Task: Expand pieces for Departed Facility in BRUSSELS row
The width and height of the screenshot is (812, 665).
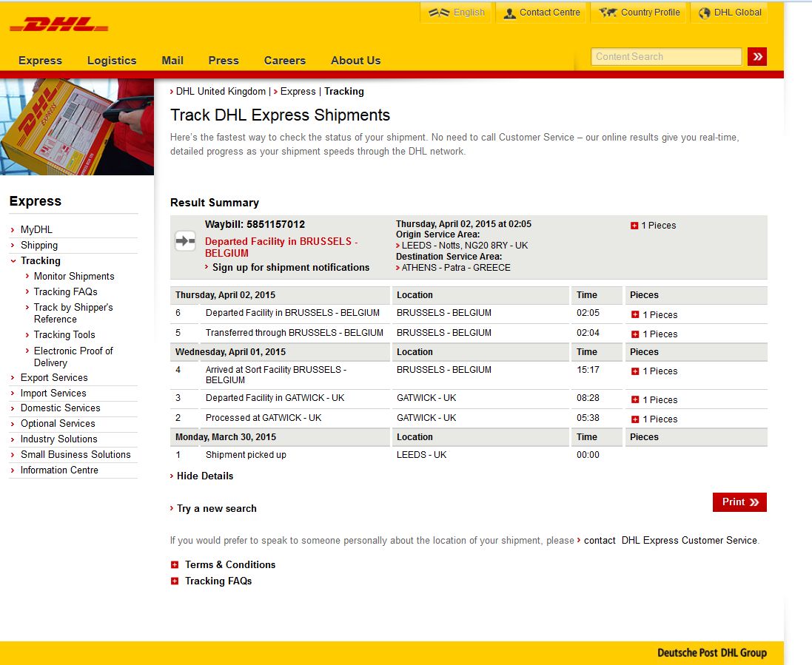Action: (x=635, y=314)
